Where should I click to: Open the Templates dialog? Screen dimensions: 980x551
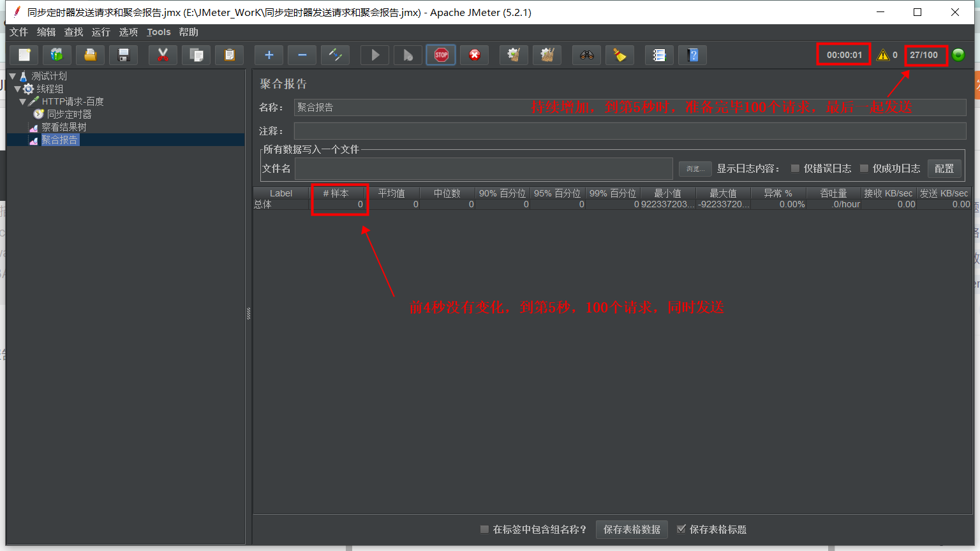coord(57,55)
